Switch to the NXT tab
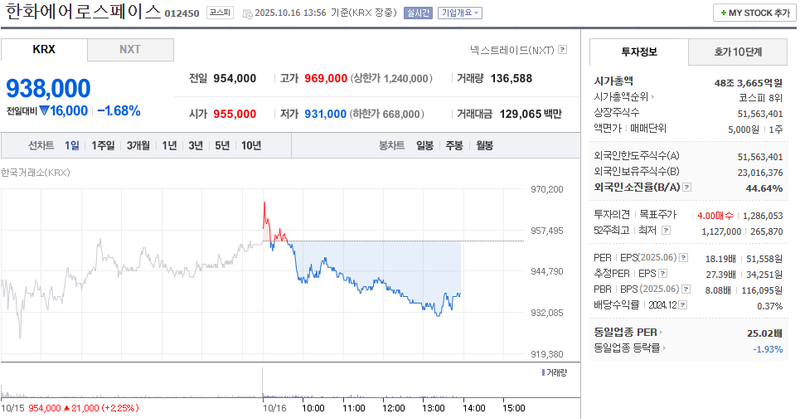This screenshot has width=800, height=419. 130,49
